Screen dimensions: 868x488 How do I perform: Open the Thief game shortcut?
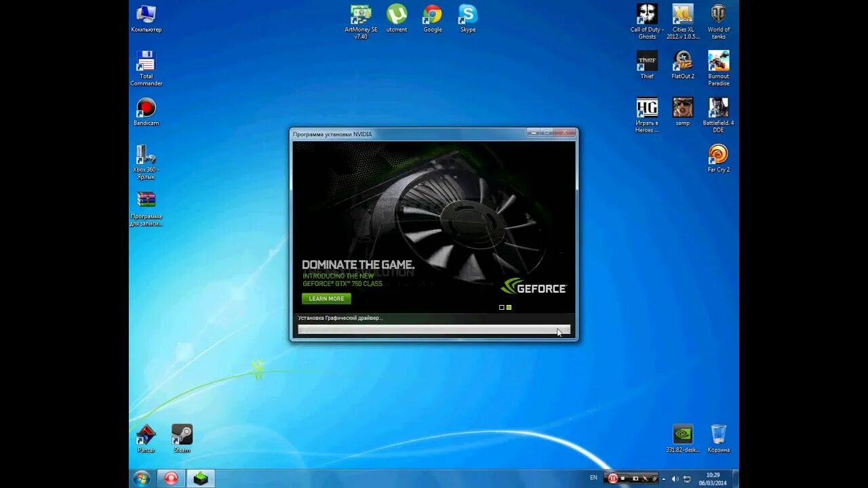click(x=647, y=65)
